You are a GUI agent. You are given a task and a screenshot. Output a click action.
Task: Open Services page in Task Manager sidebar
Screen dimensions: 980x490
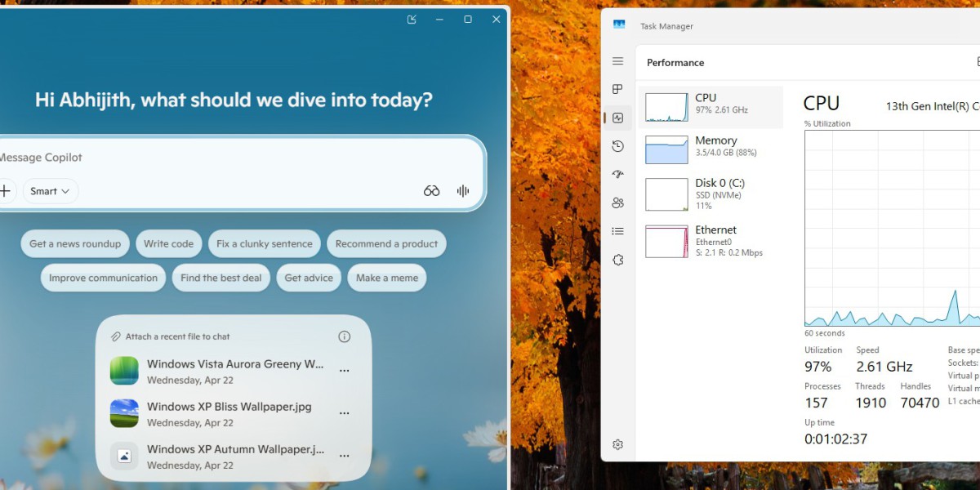617,260
